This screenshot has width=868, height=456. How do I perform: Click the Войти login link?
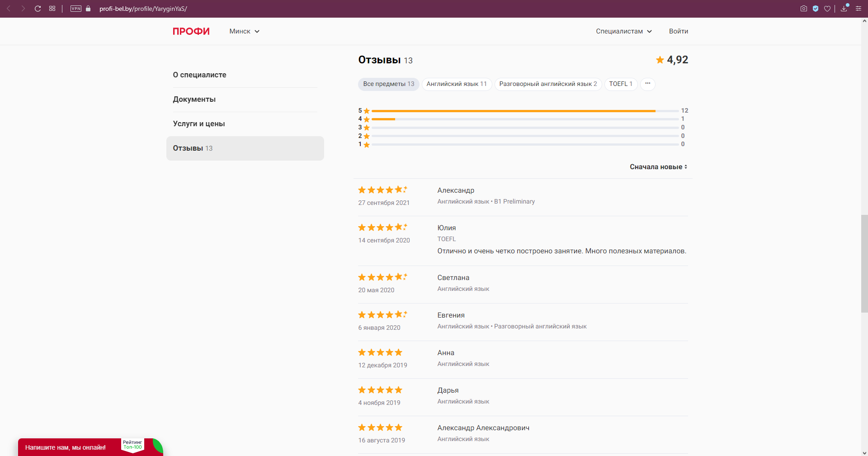pos(679,31)
